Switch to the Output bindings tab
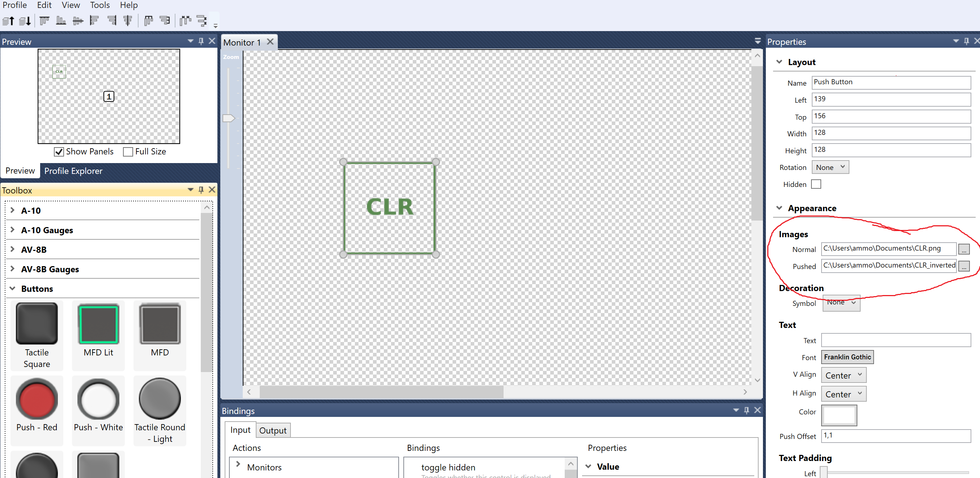 point(273,430)
